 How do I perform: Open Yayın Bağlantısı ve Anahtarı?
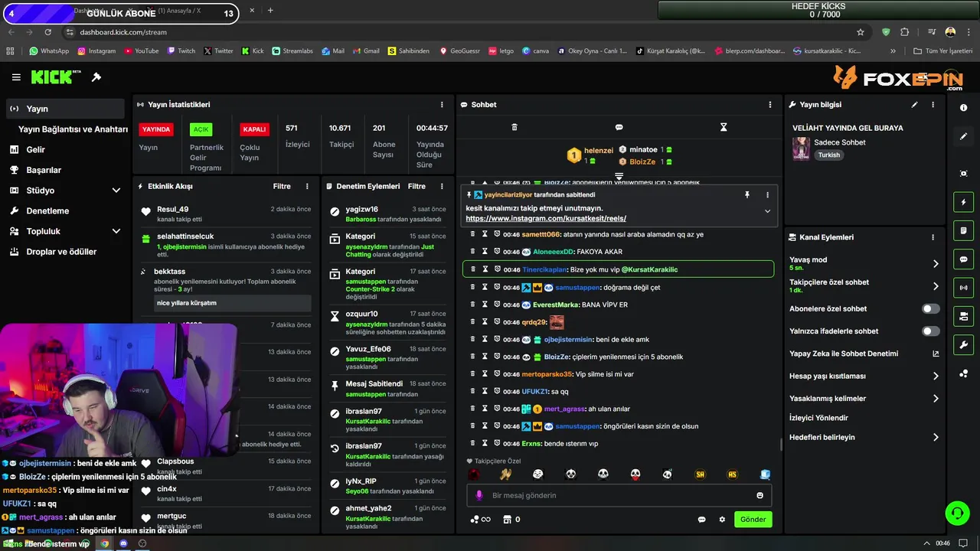click(x=73, y=129)
